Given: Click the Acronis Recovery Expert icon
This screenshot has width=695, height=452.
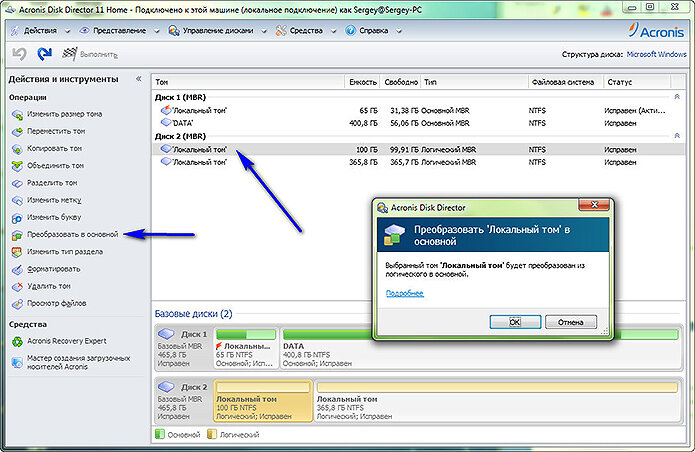Looking at the screenshot, I should click(17, 342).
